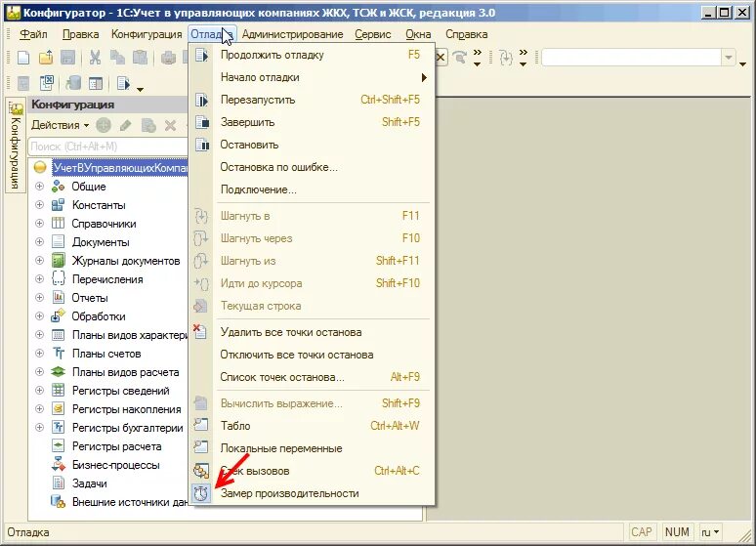Image resolution: width=756 pixels, height=546 pixels.
Task: Click the New document toolbar icon
Action: point(23,58)
